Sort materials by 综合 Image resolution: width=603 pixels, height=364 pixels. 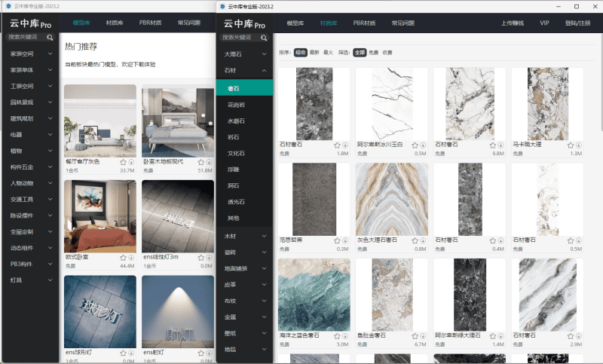[300, 52]
